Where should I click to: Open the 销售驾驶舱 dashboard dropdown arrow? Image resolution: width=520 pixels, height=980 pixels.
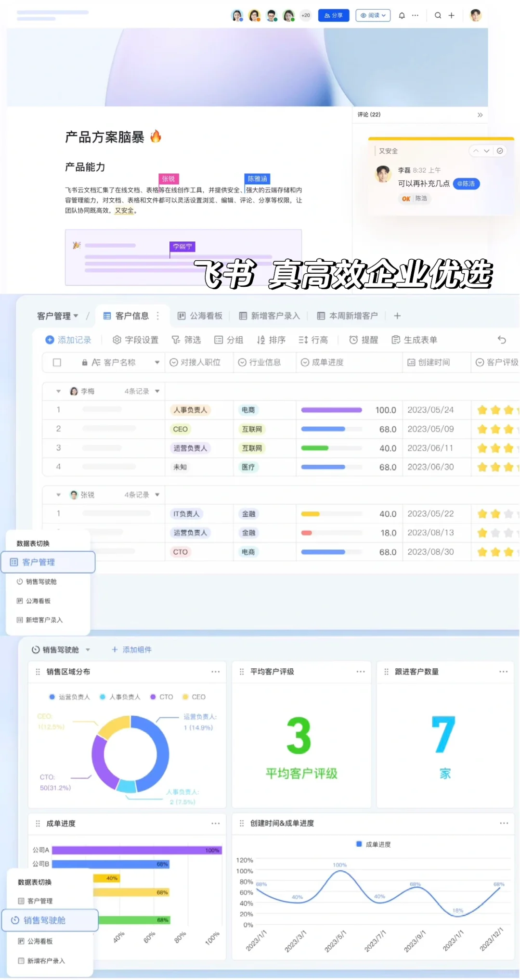pyautogui.click(x=88, y=649)
